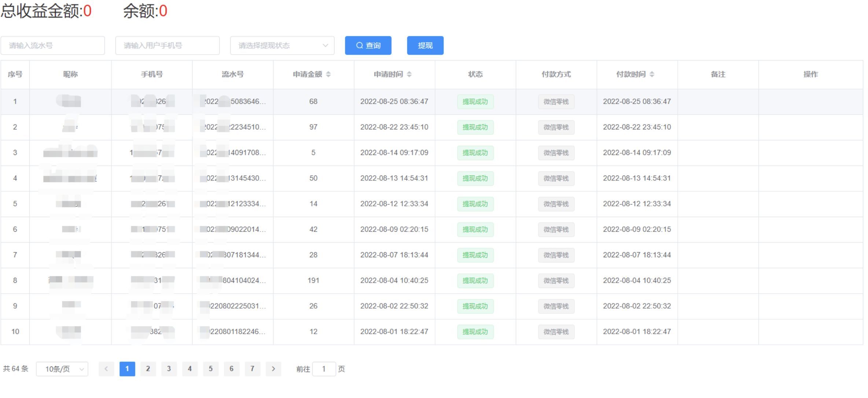Click amount 191 cell

click(313, 280)
